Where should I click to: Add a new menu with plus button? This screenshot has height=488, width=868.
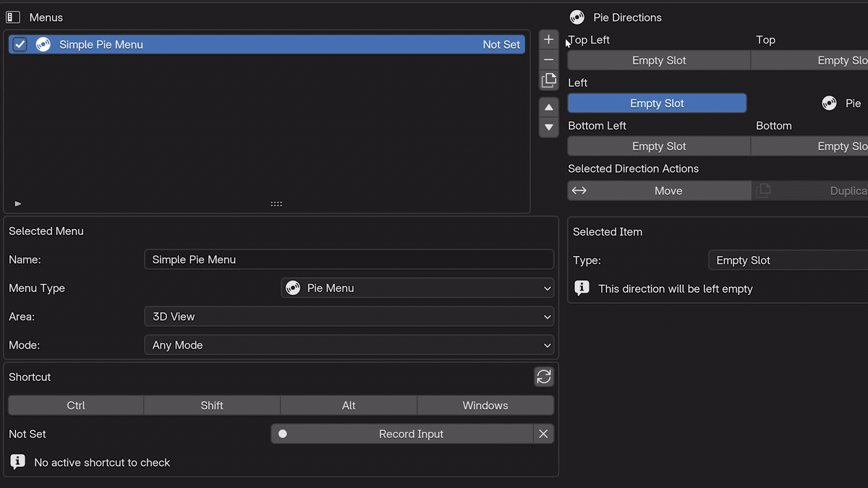549,40
